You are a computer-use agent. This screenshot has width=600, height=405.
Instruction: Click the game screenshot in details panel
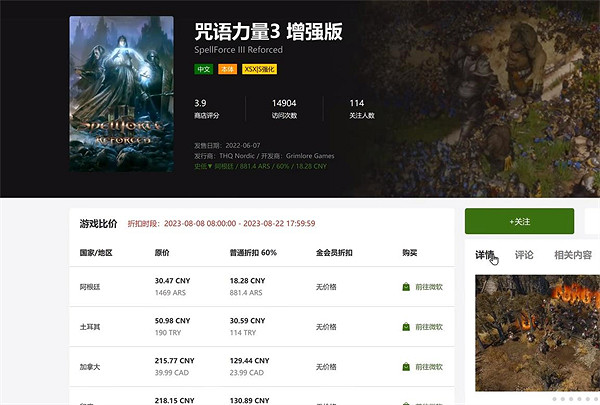click(x=537, y=333)
